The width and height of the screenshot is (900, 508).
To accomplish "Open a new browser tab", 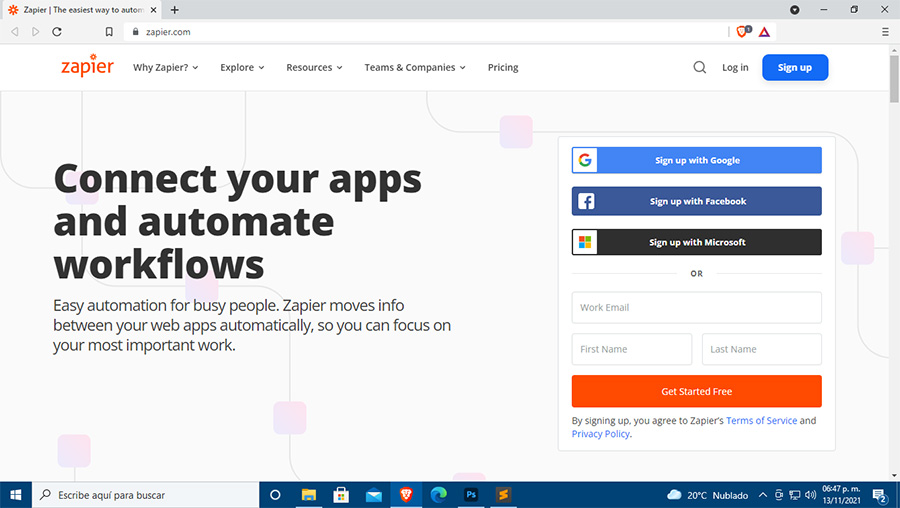I will 174,10.
